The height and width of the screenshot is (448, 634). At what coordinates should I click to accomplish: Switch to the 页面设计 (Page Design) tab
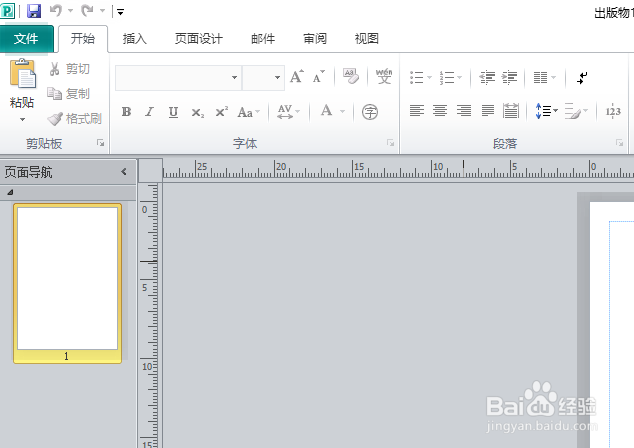199,39
